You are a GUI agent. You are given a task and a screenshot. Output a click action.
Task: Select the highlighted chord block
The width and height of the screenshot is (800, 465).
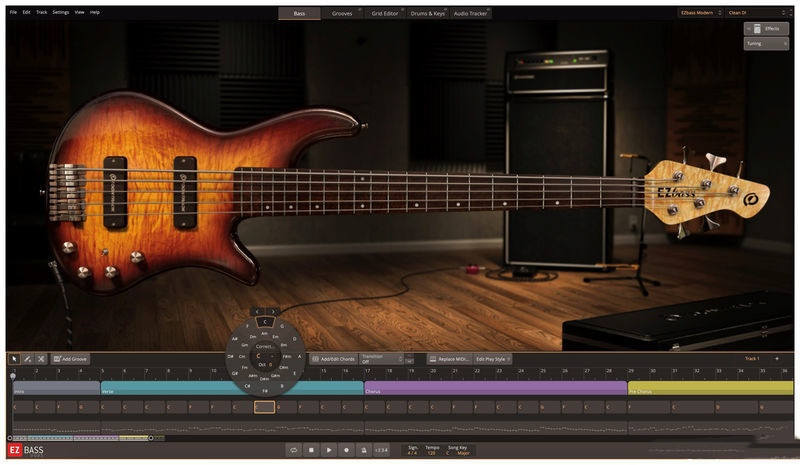[x=264, y=407]
